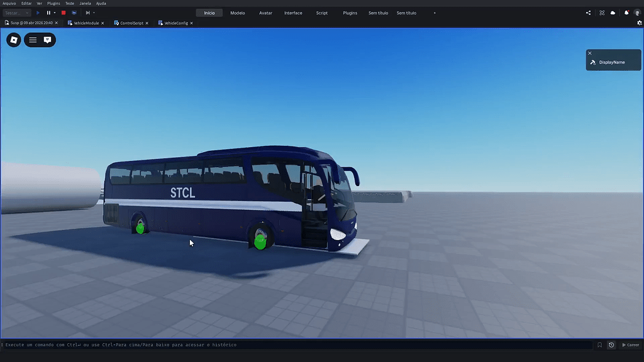Click the step-forward playback icon

click(87, 13)
